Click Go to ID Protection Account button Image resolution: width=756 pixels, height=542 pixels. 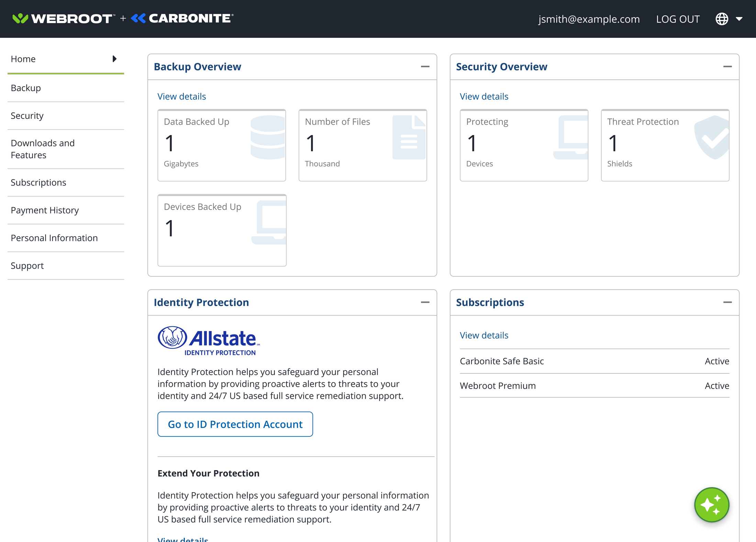(x=235, y=424)
